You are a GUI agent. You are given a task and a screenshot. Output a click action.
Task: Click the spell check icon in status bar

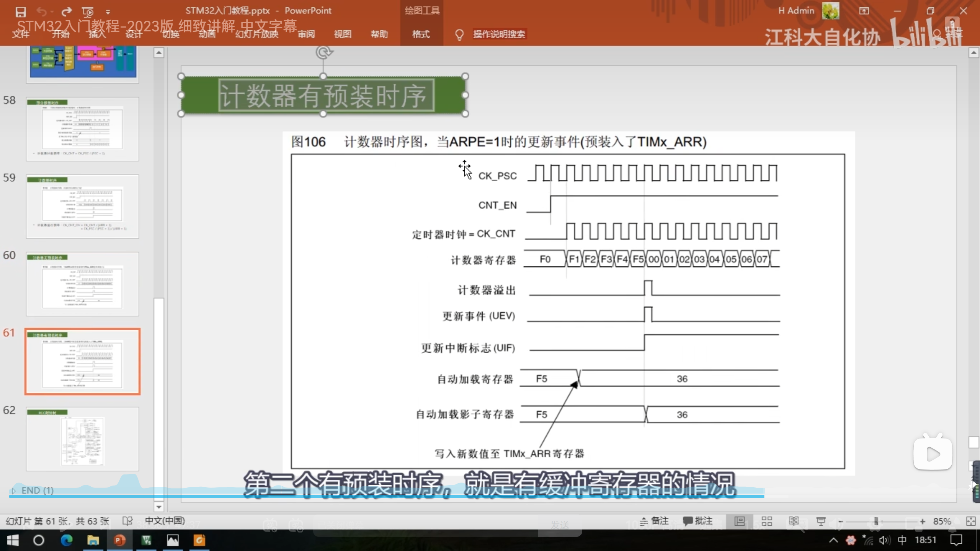(x=127, y=521)
